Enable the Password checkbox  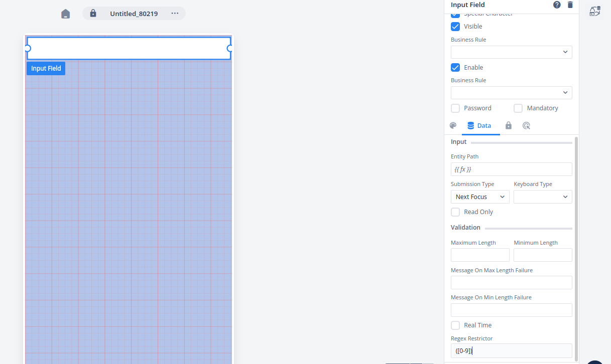(x=455, y=108)
